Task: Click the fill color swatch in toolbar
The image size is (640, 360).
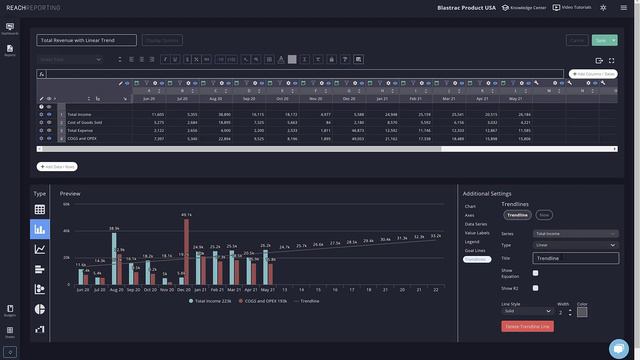Action: [292, 60]
